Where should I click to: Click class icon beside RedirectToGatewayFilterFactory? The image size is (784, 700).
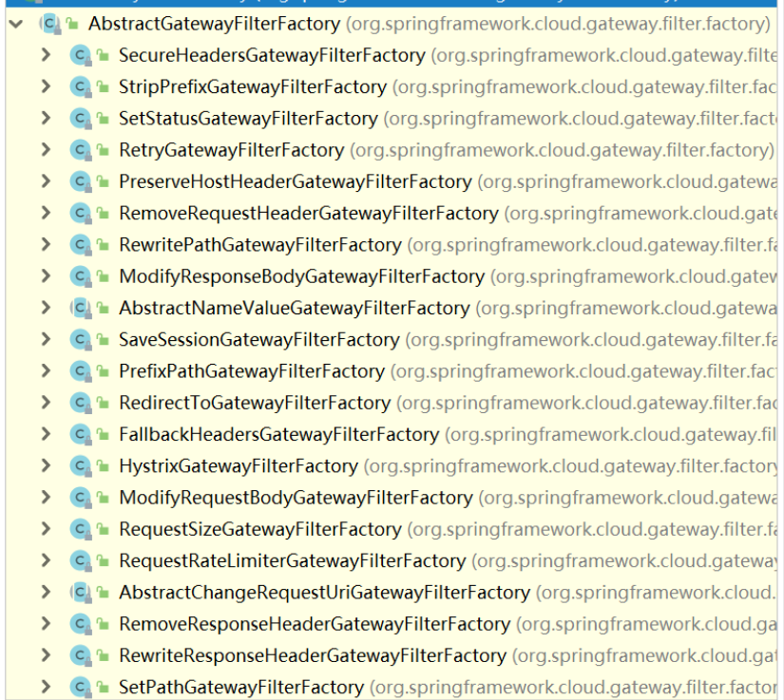81,403
